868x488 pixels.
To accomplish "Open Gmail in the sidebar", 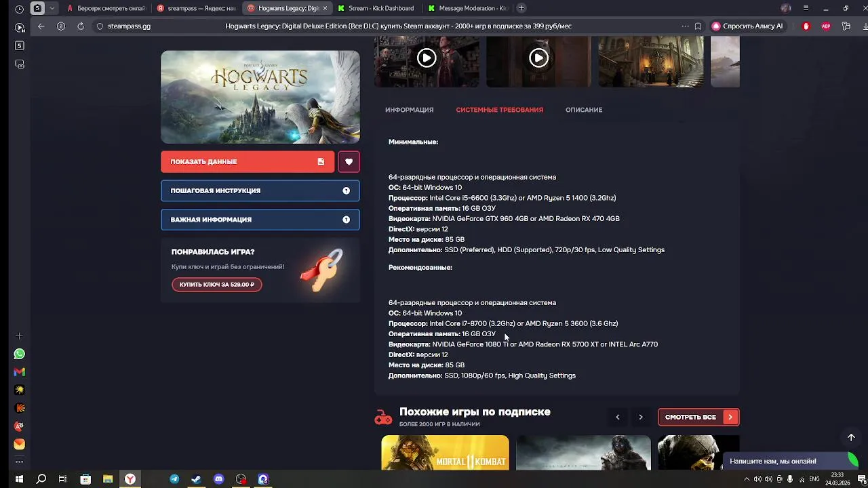I will click(19, 372).
